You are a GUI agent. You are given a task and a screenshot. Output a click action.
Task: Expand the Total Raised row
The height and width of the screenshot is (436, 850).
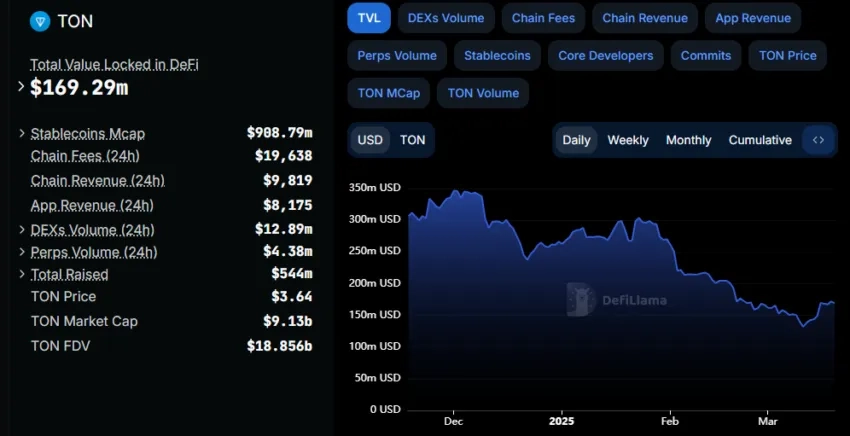click(x=22, y=274)
